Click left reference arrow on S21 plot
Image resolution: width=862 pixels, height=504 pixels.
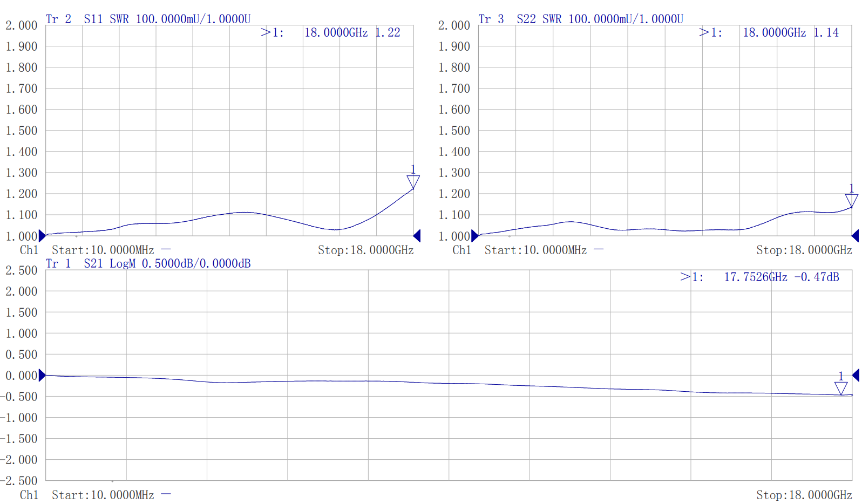[42, 375]
